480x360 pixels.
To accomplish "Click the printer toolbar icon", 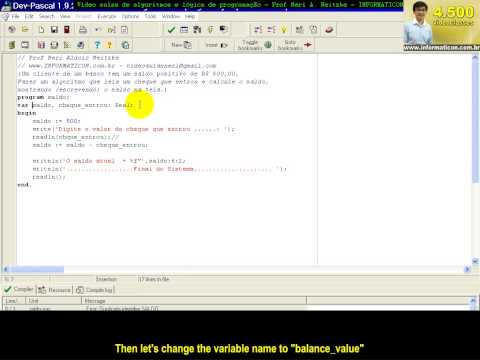I will (83, 29).
